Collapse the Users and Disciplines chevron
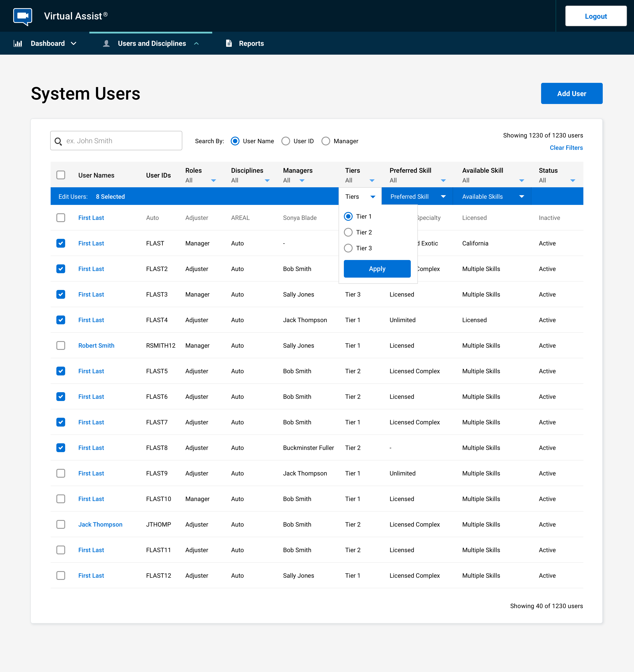The height and width of the screenshot is (672, 634). tap(196, 44)
